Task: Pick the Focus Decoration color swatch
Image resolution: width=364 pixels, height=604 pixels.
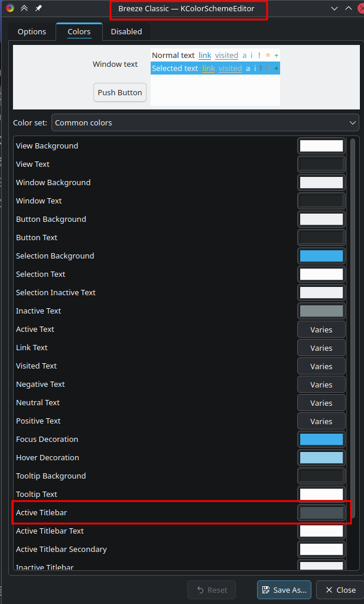Action: coord(321,440)
